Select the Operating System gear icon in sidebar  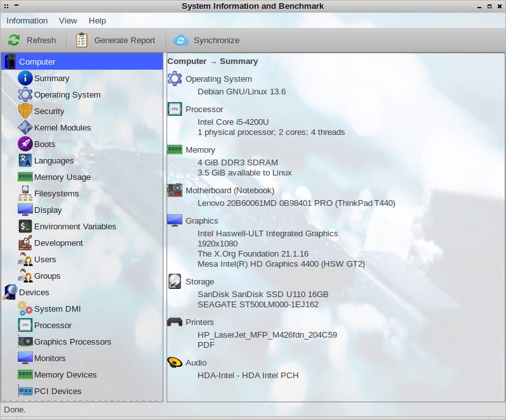[x=25, y=94]
